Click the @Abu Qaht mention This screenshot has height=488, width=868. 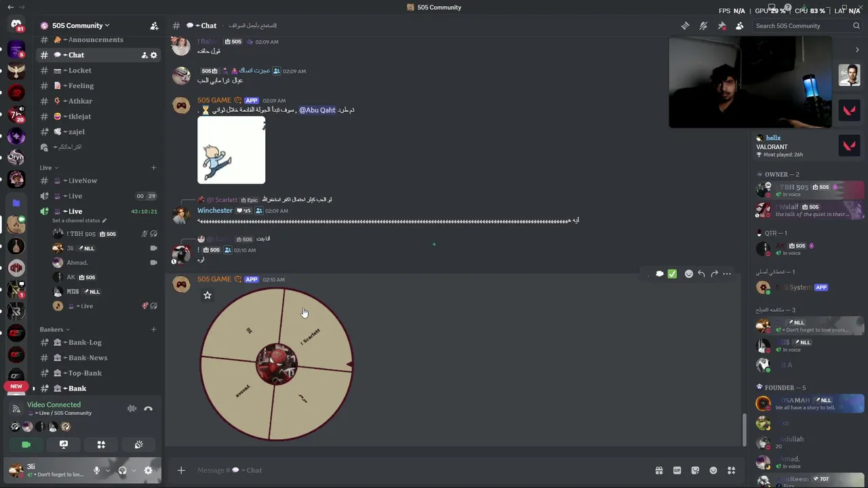[317, 110]
